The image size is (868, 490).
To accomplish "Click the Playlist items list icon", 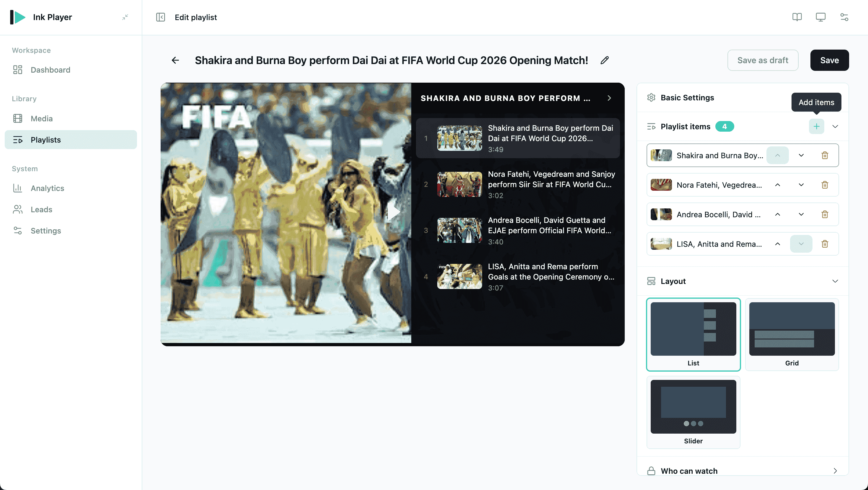I will pyautogui.click(x=651, y=126).
